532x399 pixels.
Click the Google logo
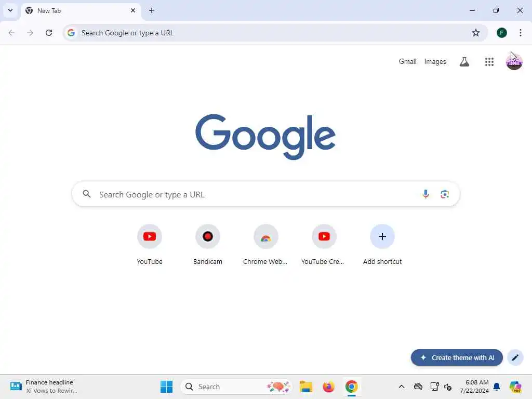[x=265, y=137]
